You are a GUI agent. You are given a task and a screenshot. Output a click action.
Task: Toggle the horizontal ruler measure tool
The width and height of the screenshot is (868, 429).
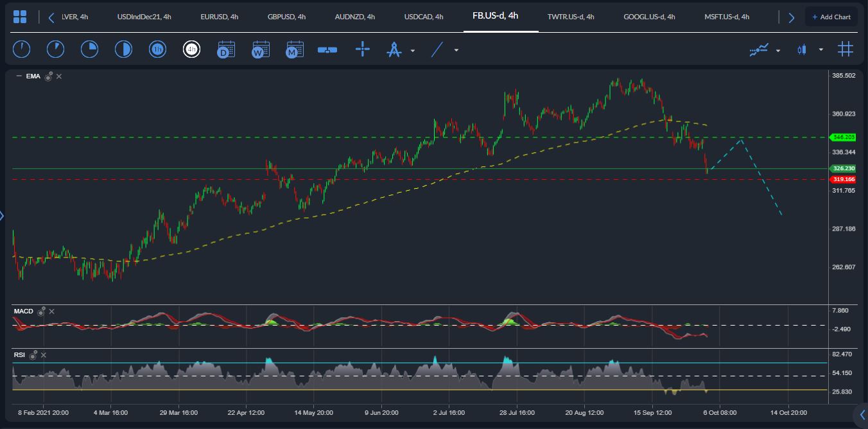327,49
